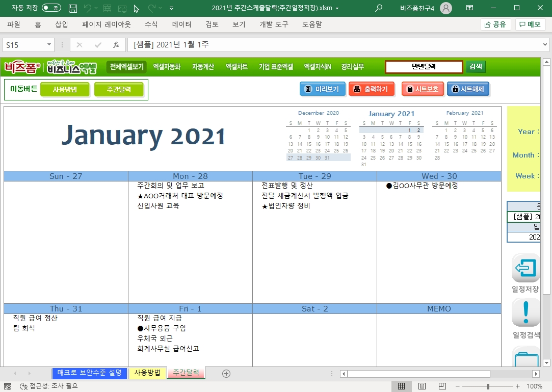
Task: Click the 사용방법 green navigation button
Action: click(x=65, y=89)
